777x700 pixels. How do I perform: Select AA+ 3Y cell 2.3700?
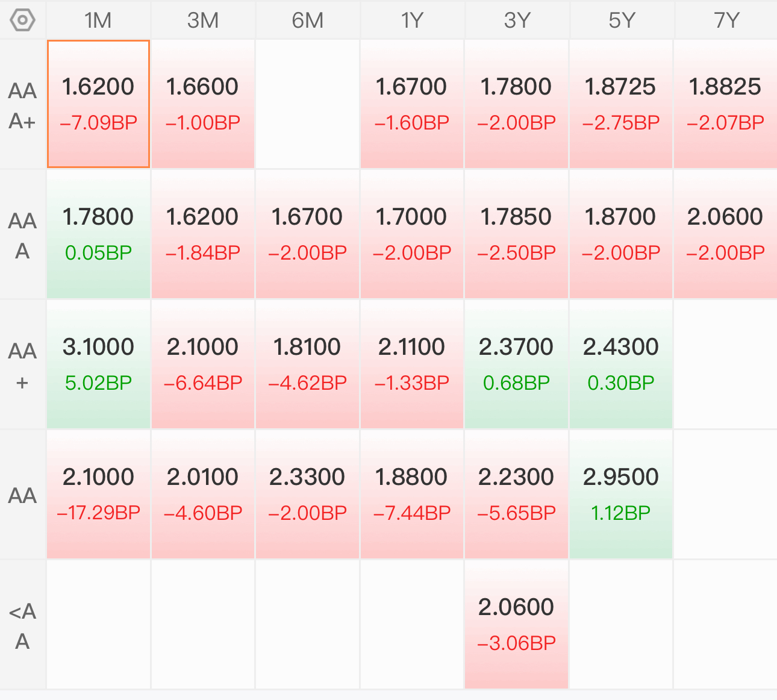point(517,364)
